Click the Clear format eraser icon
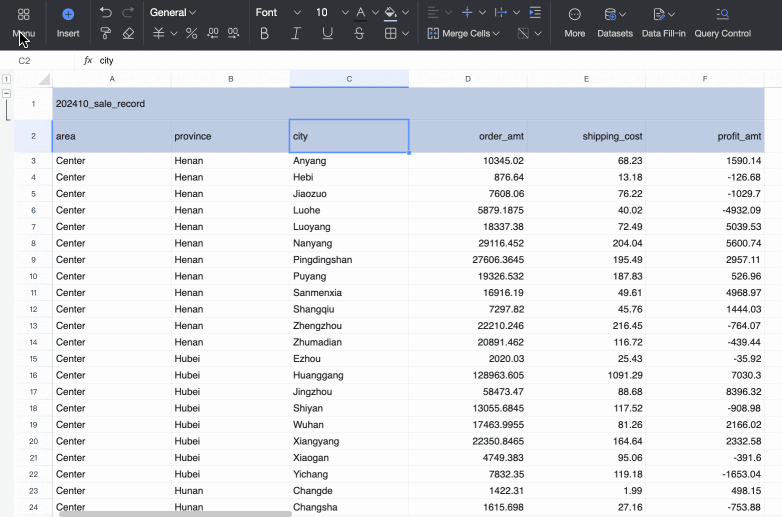This screenshot has height=517, width=782. [x=128, y=33]
